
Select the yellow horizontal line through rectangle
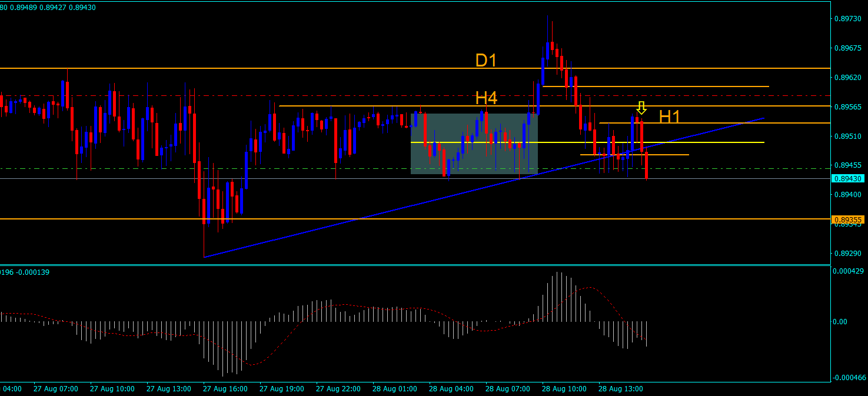click(x=587, y=142)
